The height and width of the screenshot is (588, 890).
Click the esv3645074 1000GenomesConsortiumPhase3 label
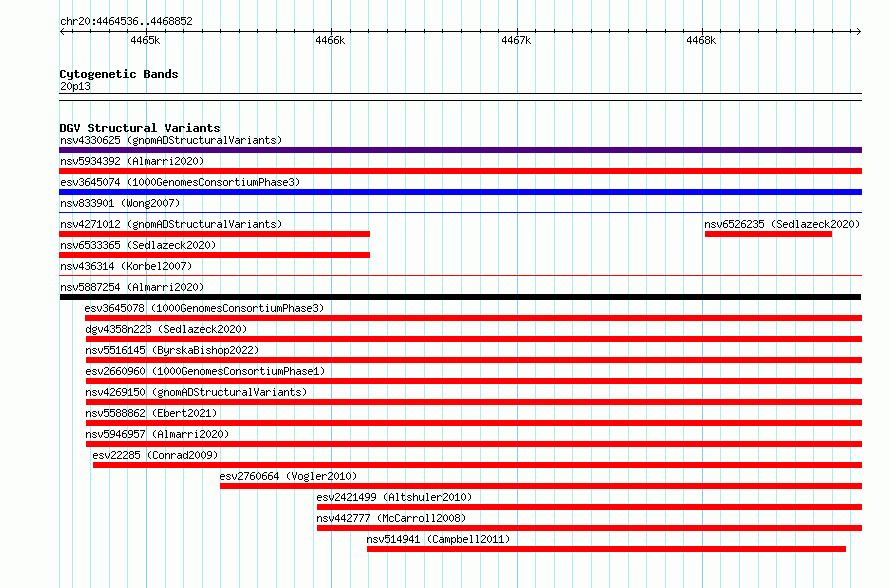(180, 182)
